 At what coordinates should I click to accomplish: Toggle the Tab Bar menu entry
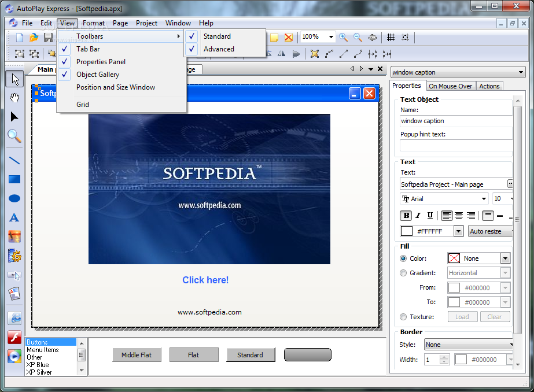point(121,49)
